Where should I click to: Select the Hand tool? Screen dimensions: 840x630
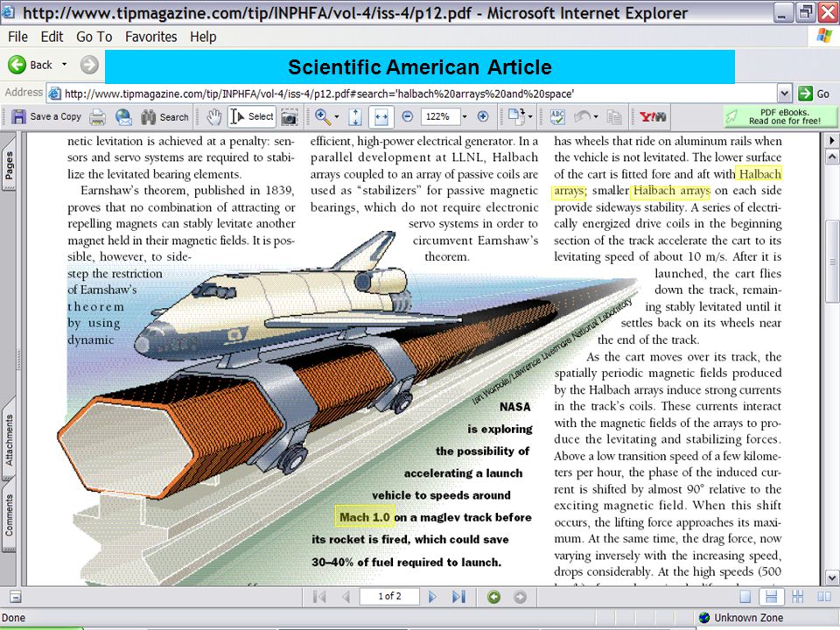[213, 116]
